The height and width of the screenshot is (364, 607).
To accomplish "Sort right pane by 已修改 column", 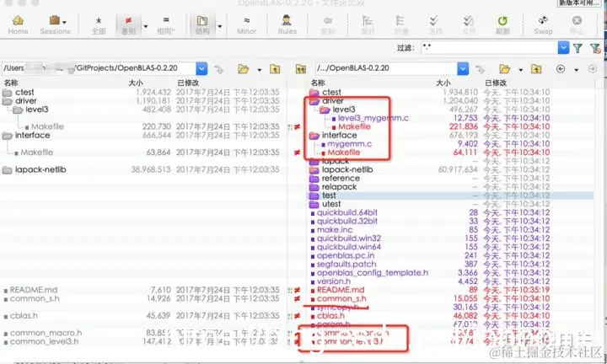I will [496, 83].
